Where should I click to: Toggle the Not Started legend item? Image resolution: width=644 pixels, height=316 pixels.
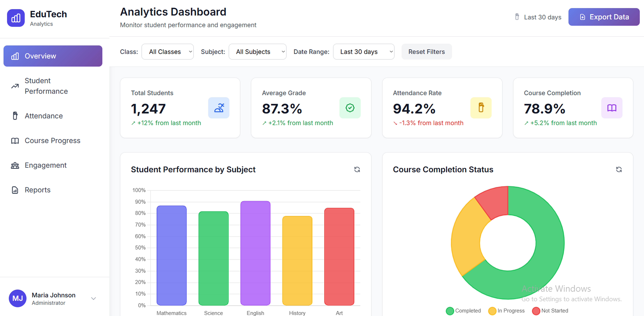pos(550,311)
